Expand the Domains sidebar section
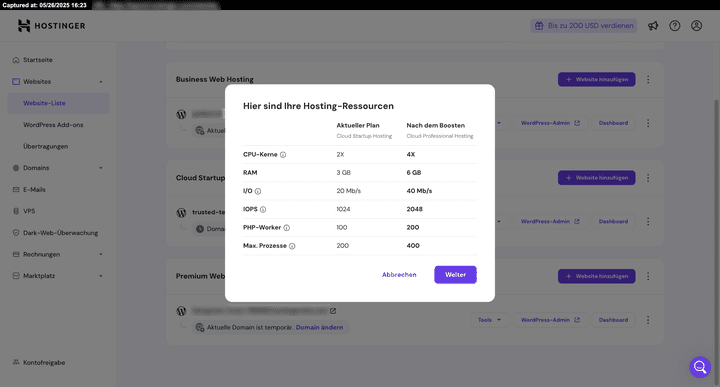 [x=101, y=168]
